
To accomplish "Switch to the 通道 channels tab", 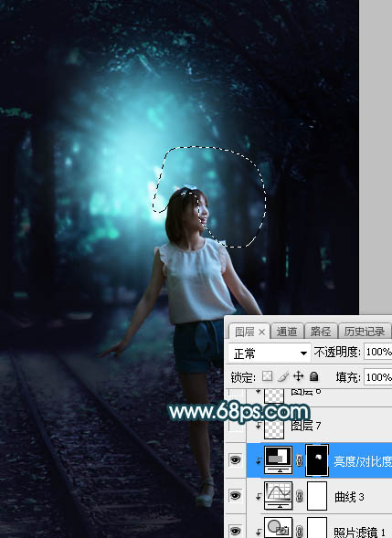I will [x=287, y=332].
